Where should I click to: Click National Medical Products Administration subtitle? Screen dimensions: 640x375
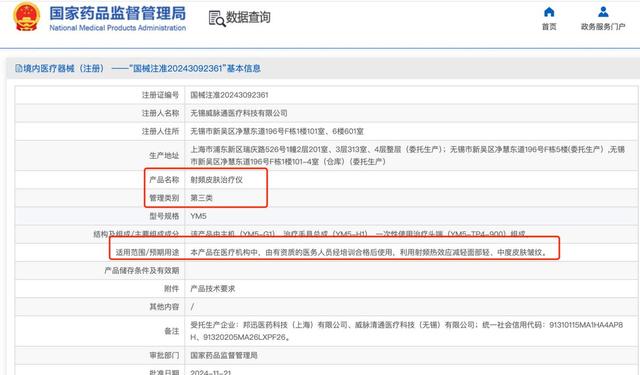[118, 28]
